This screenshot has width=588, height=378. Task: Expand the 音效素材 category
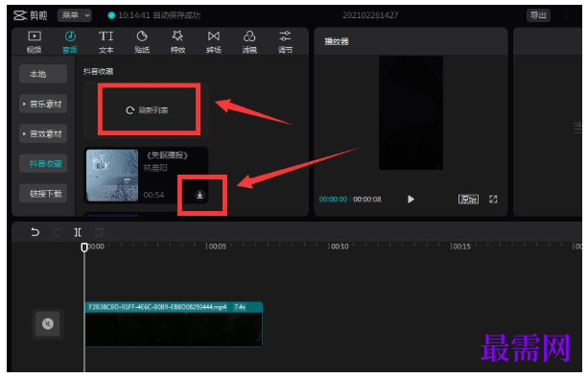tap(43, 133)
